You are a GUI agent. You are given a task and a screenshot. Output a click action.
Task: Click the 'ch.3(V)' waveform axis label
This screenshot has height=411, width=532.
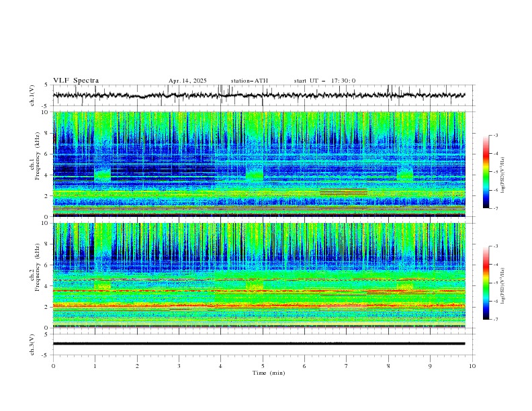click(x=32, y=345)
